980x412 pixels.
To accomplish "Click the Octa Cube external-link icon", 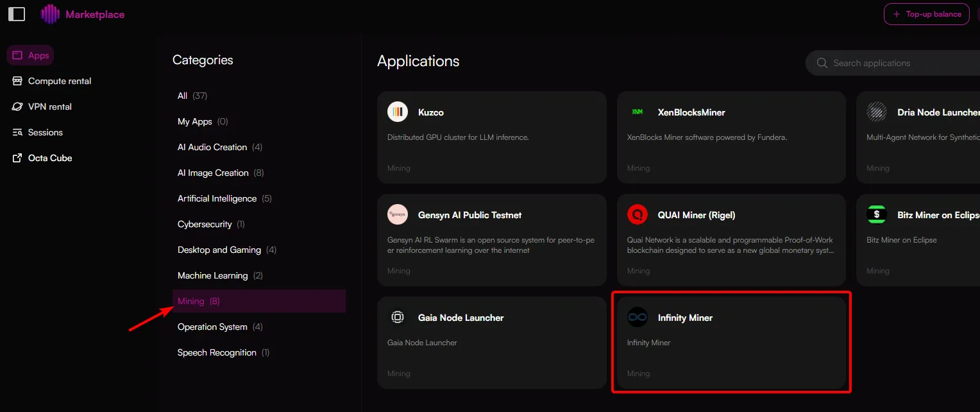I will pyautogui.click(x=17, y=158).
